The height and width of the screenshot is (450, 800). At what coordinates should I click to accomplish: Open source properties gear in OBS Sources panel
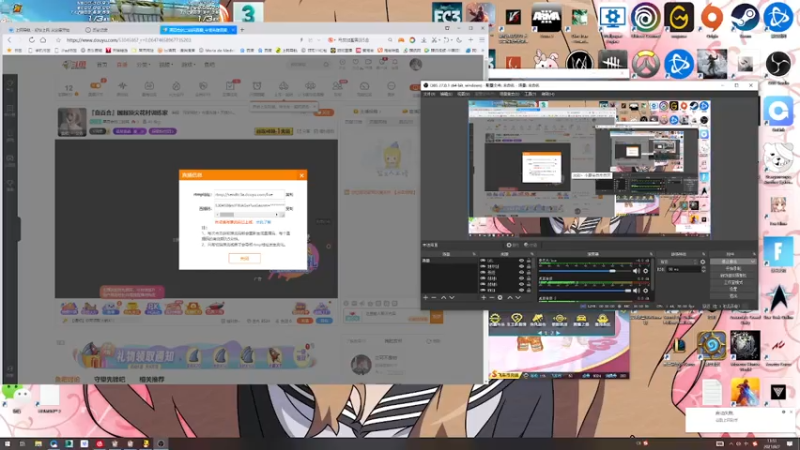point(500,297)
